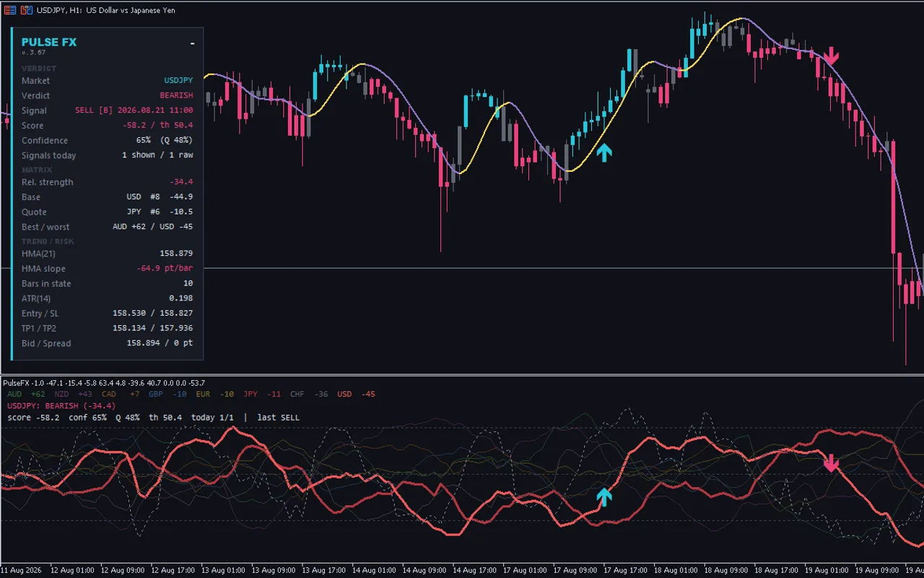
Task: Click the CHF -36 strength label
Action: click(309, 394)
